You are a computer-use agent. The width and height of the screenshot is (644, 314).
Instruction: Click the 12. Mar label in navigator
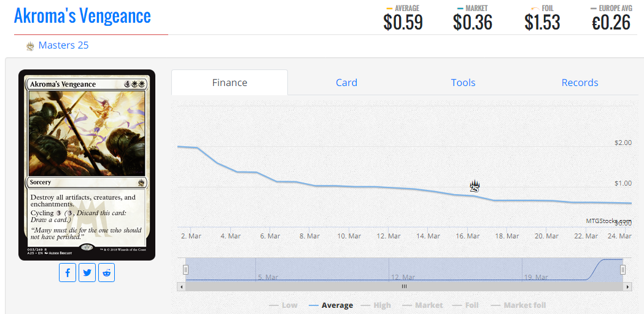[403, 277]
